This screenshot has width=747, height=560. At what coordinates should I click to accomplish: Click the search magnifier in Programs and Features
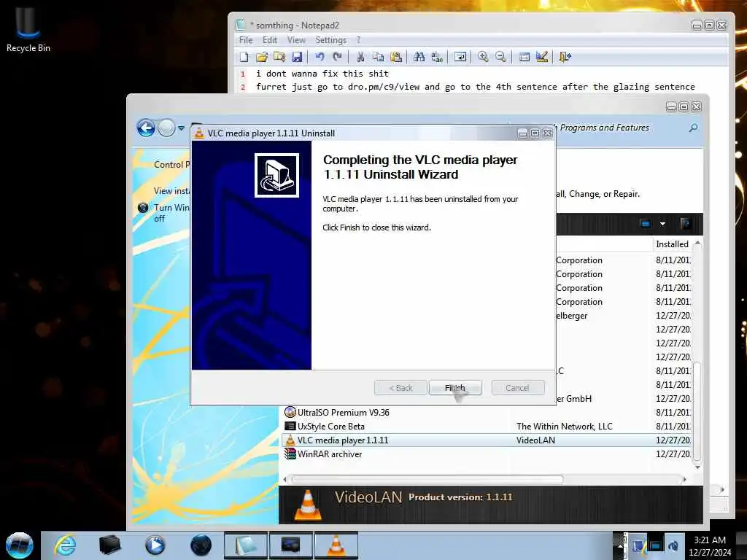[x=694, y=128]
